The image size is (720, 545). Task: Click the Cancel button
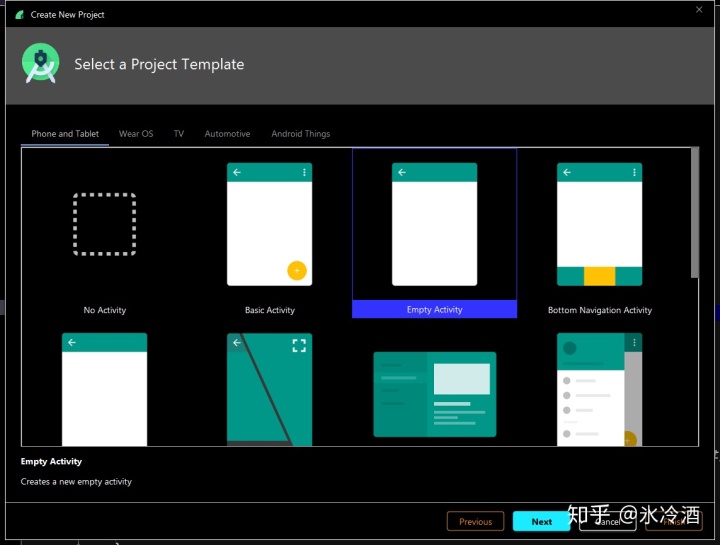[x=608, y=522]
